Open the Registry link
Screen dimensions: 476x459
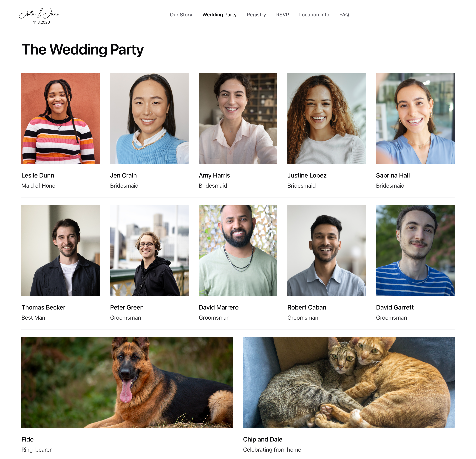[x=256, y=15]
